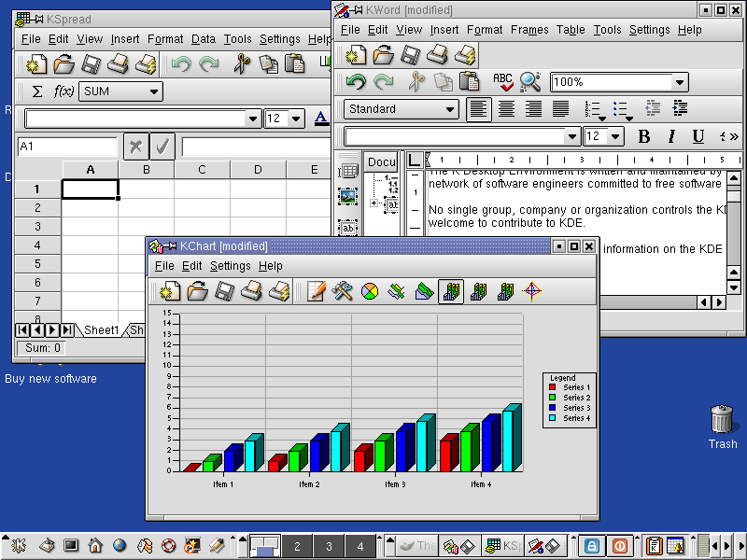Toggle the active bar chart type in KChart

tap(451, 291)
